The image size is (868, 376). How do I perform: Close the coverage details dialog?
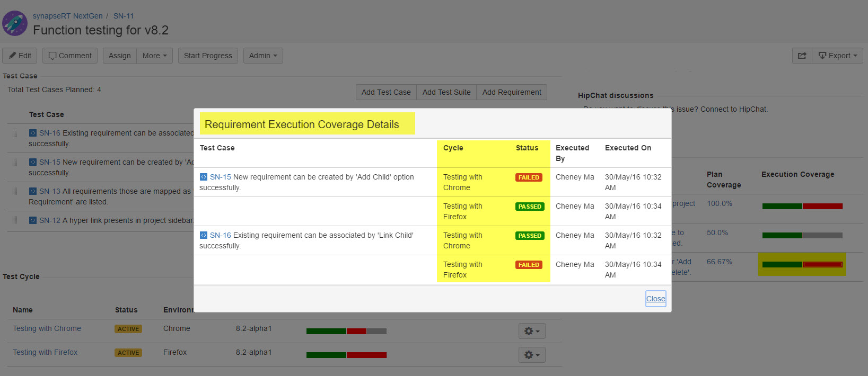655,299
